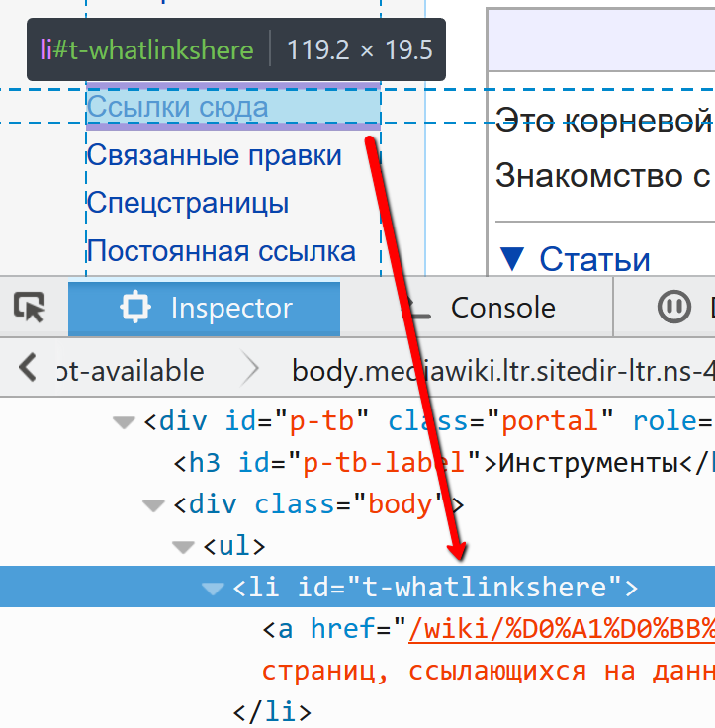Collapse the ul node

coord(183,547)
